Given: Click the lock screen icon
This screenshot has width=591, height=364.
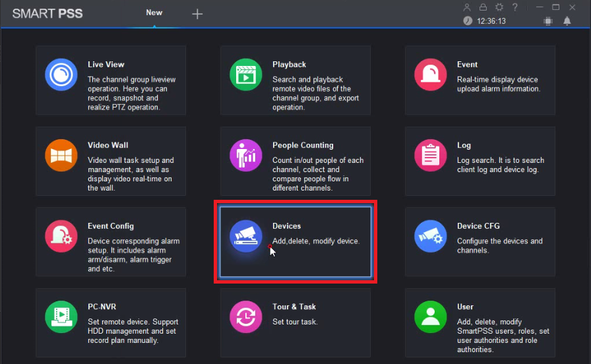Looking at the screenshot, I should click(x=483, y=7).
